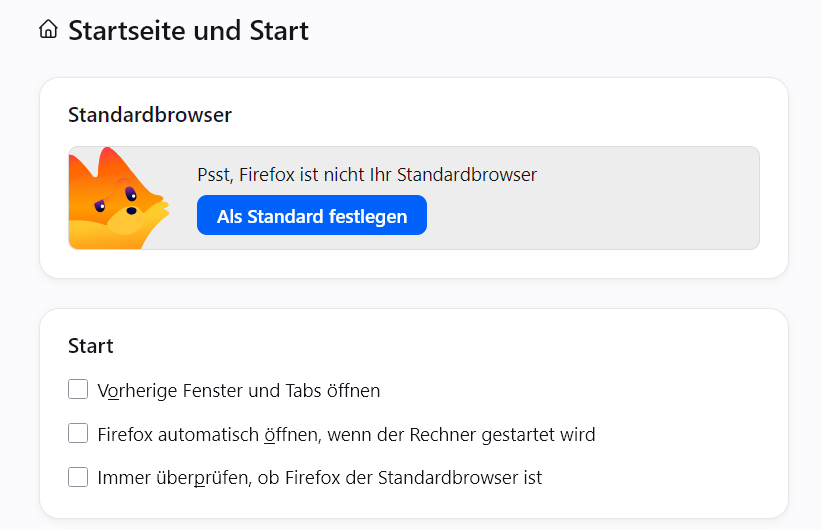The height and width of the screenshot is (530, 821).
Task: Set Firefox as default with Als Standard festlegen
Action: [x=312, y=215]
